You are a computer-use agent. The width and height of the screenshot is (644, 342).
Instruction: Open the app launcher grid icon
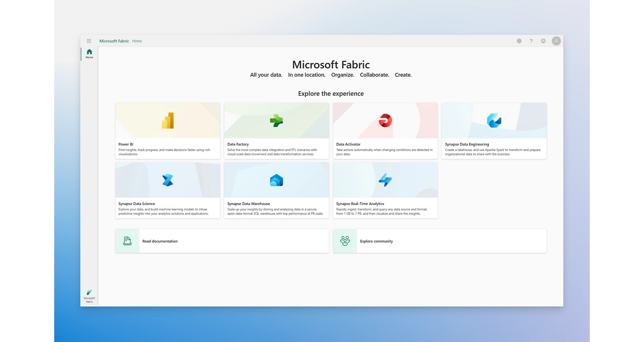(x=89, y=41)
